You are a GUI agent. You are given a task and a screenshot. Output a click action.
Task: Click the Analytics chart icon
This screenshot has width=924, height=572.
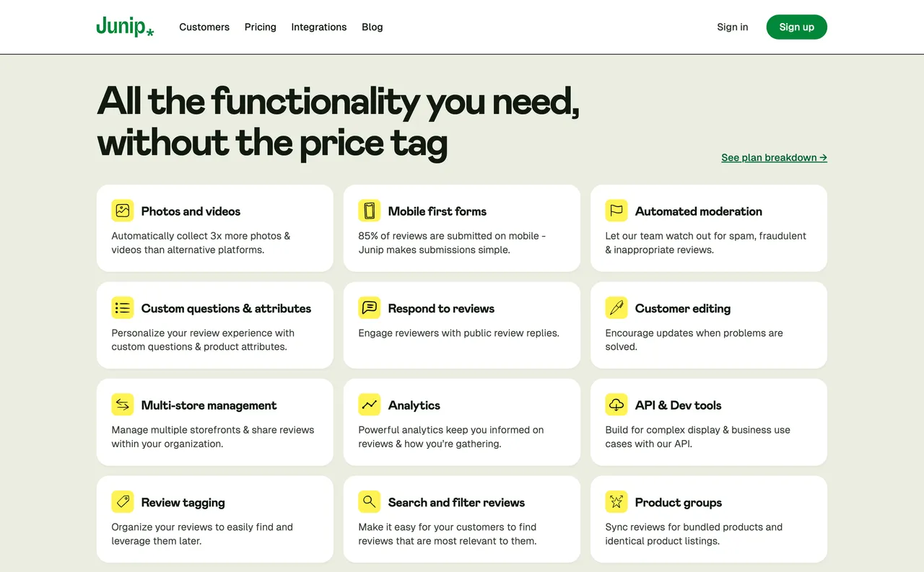370,405
